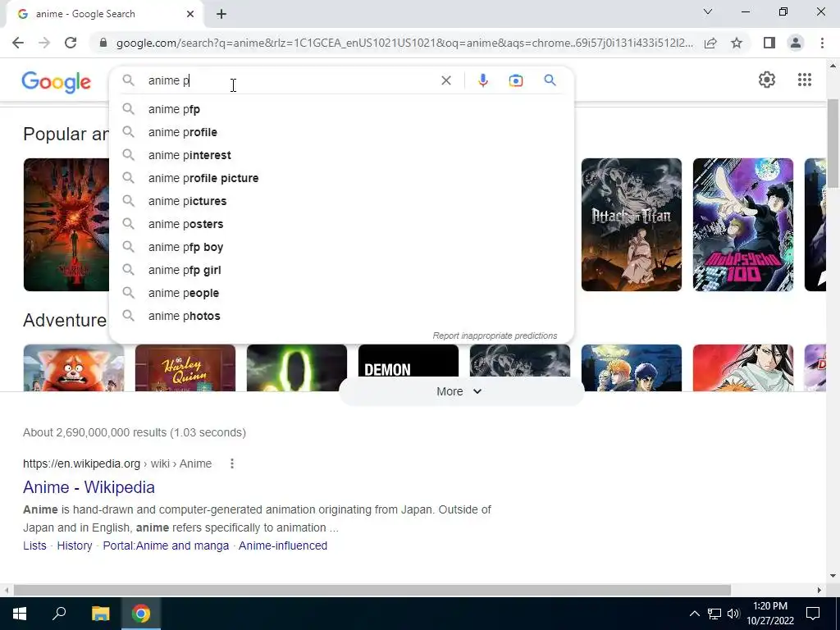Viewport: 840px width, 630px height.
Task: Close the anime Google Search tab
Action: [x=190, y=14]
